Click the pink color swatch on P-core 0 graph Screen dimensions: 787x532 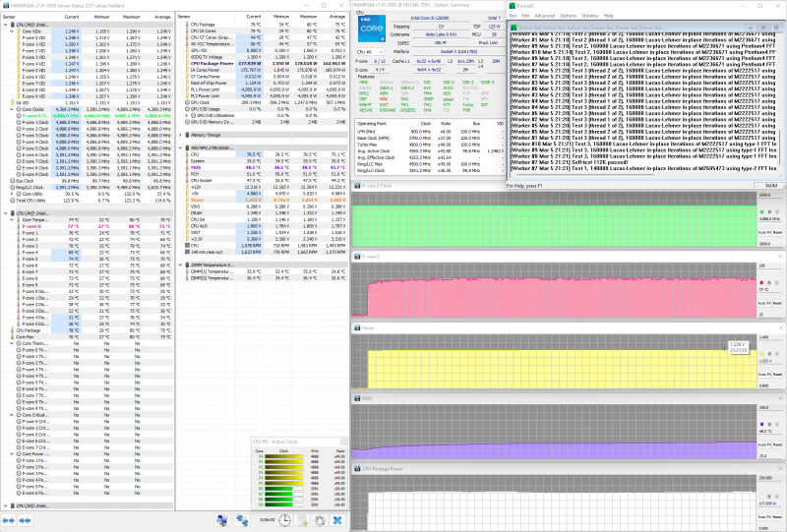(761, 282)
